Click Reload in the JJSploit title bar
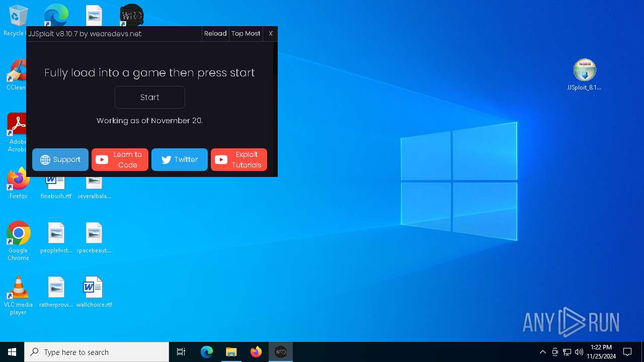This screenshot has width=644, height=362. 215,33
